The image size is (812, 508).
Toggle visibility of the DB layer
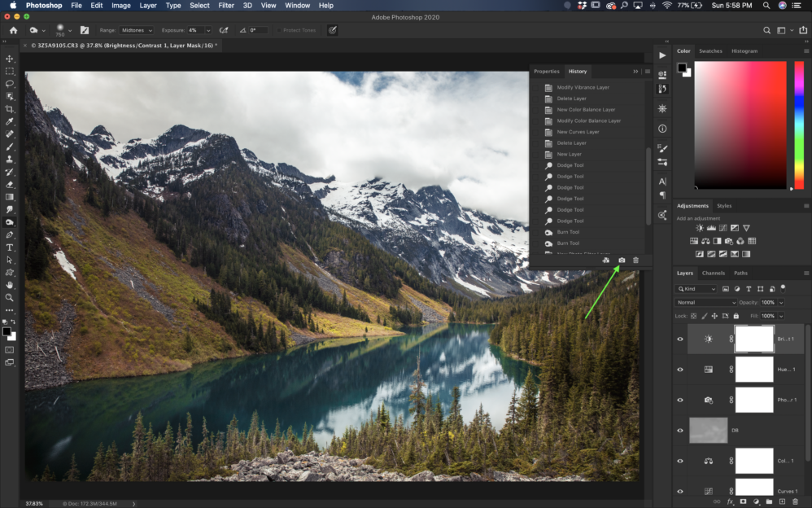pos(680,430)
